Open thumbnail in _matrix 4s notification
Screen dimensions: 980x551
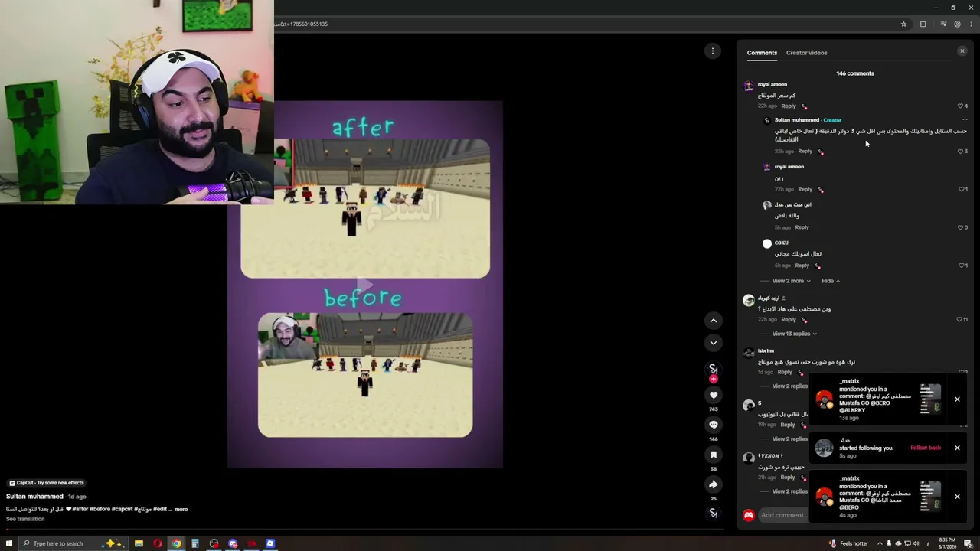(x=930, y=497)
